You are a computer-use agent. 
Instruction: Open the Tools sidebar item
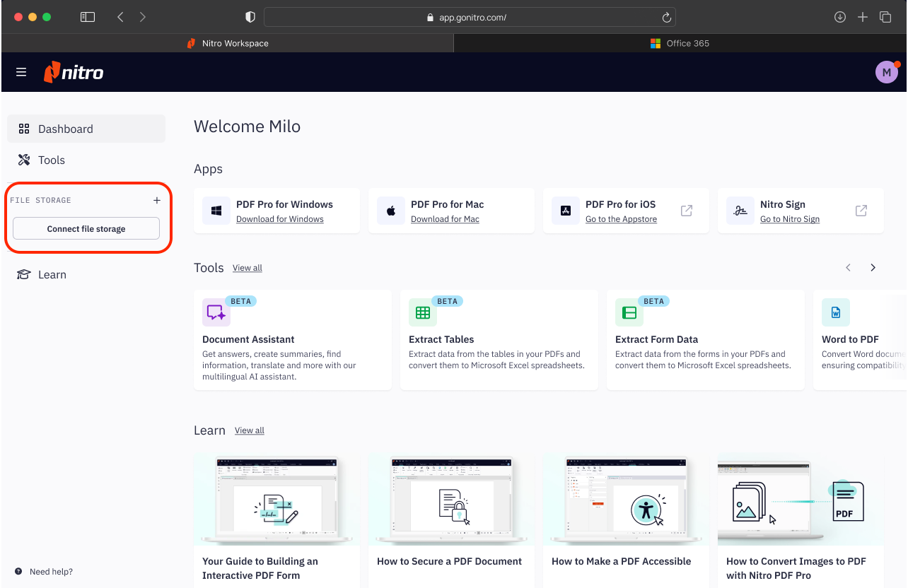click(x=52, y=160)
